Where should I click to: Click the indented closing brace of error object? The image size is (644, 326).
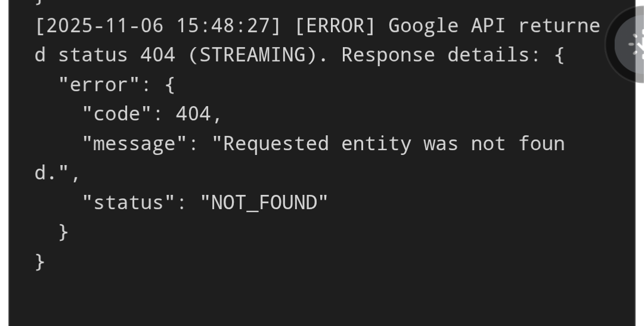click(x=63, y=232)
